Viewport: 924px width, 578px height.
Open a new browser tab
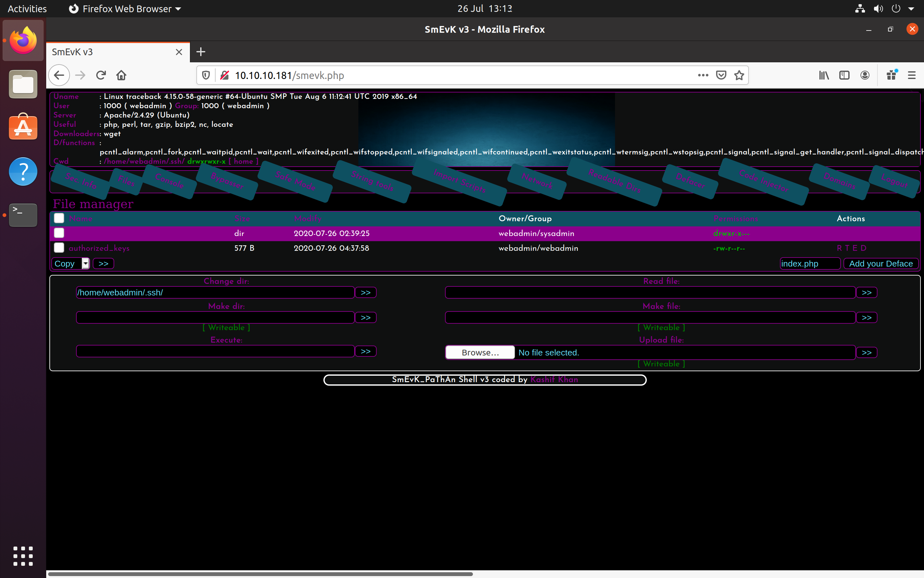click(201, 52)
